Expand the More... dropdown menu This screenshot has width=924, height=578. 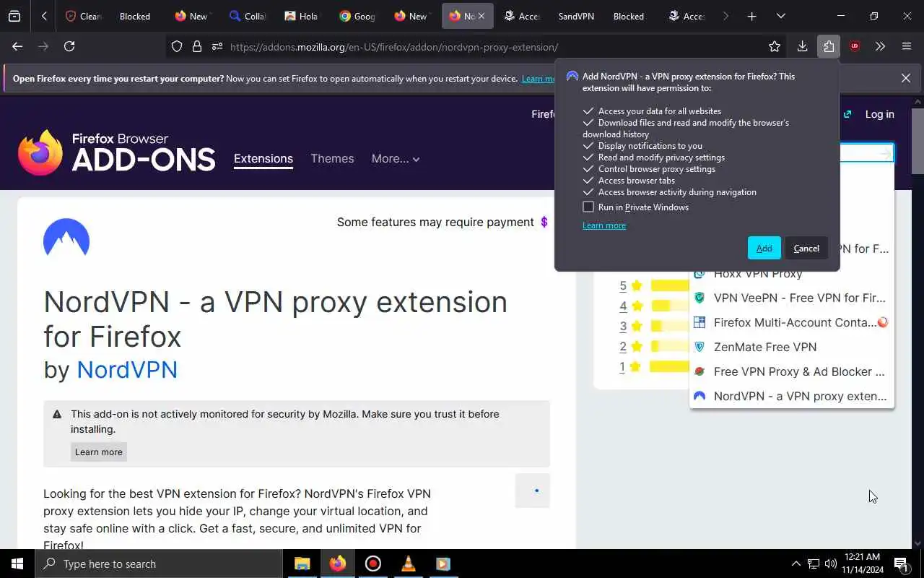[396, 158]
